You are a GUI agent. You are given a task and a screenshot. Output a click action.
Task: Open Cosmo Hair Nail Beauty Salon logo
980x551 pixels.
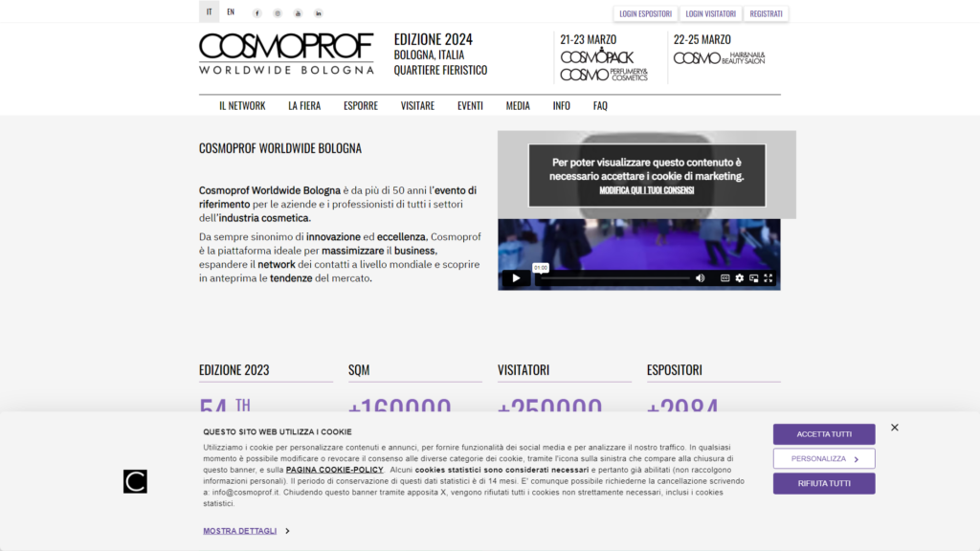[720, 58]
